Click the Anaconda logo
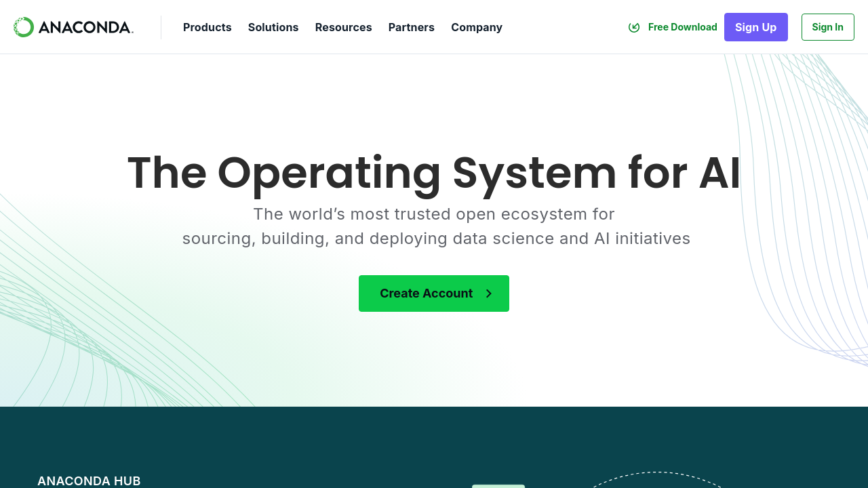 point(73,27)
